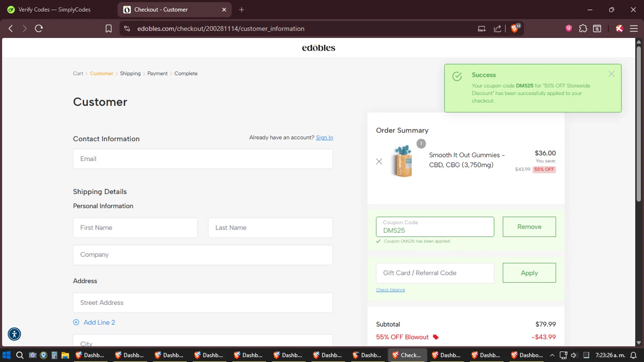Switch to Verify Codes — SimplyCodes tab
The width and height of the screenshot is (644, 362).
click(55, 9)
